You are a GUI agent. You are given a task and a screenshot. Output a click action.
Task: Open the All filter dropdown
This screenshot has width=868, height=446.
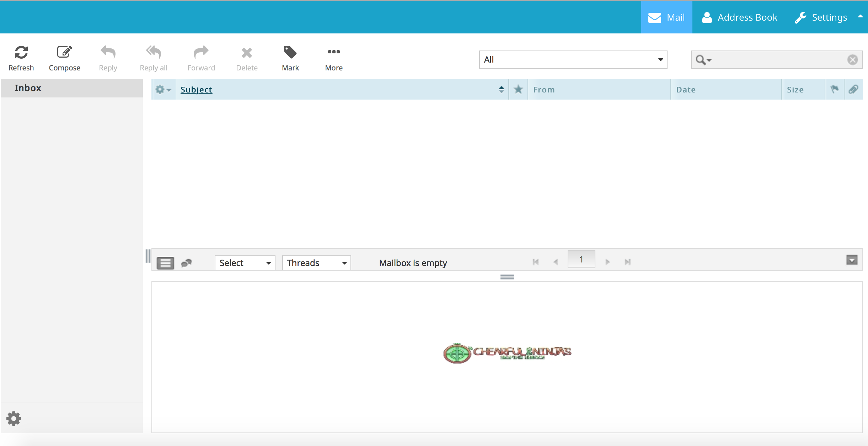pyautogui.click(x=573, y=60)
